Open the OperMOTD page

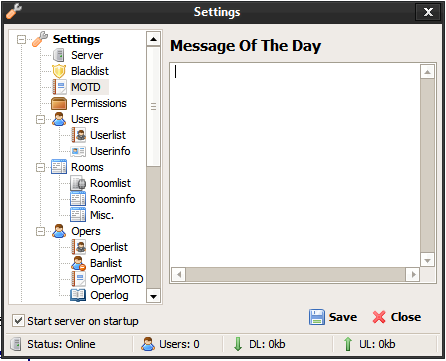[117, 279]
